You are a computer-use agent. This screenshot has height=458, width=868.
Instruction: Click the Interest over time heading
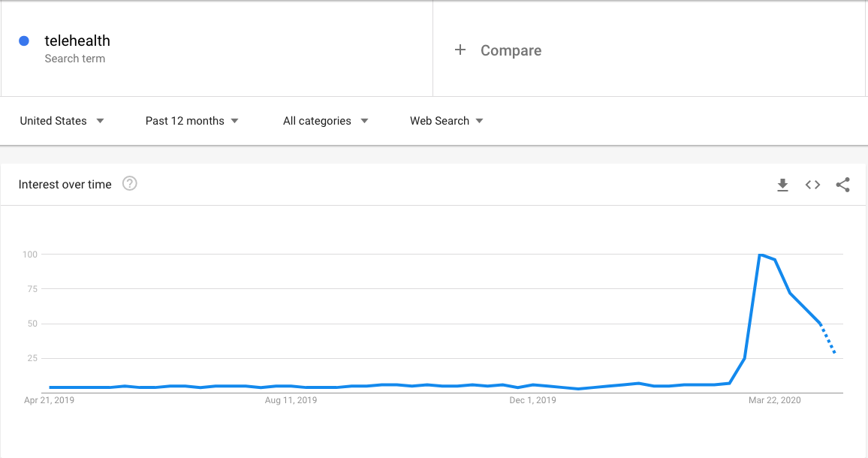pyautogui.click(x=65, y=185)
